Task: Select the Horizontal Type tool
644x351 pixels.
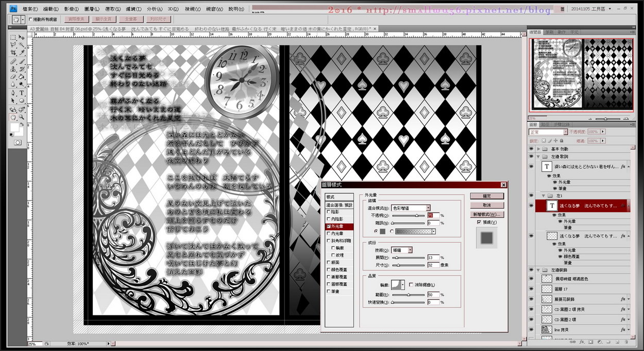Action: coord(22,93)
